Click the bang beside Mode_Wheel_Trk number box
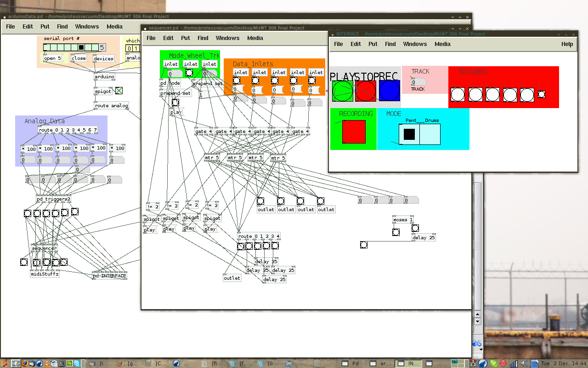 click(x=189, y=73)
